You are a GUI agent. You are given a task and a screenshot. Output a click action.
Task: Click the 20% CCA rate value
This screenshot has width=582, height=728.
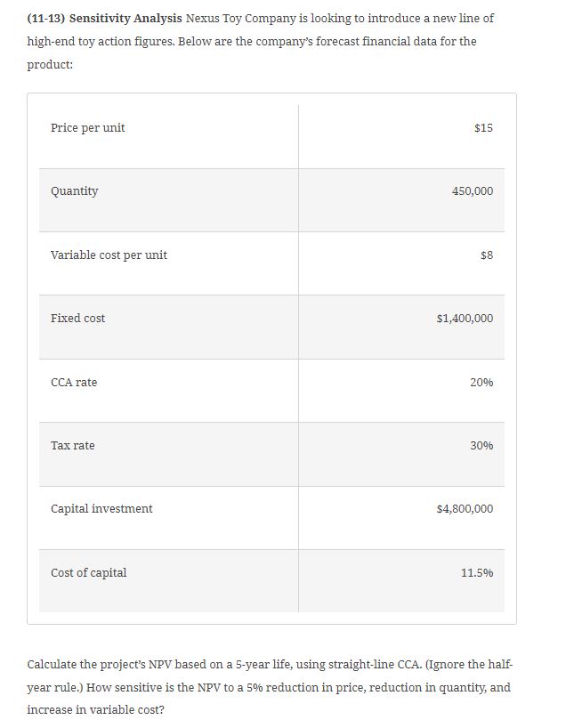(481, 383)
